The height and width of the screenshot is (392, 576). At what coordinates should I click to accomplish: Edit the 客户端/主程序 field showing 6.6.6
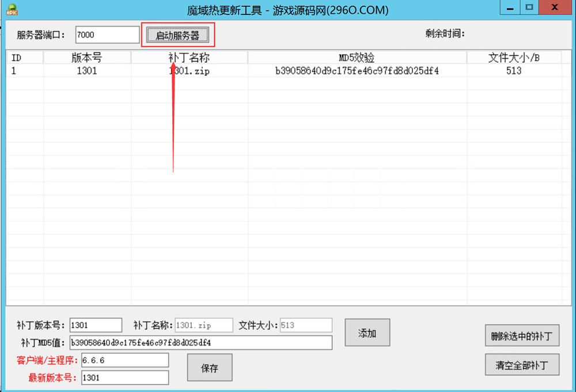pos(125,360)
